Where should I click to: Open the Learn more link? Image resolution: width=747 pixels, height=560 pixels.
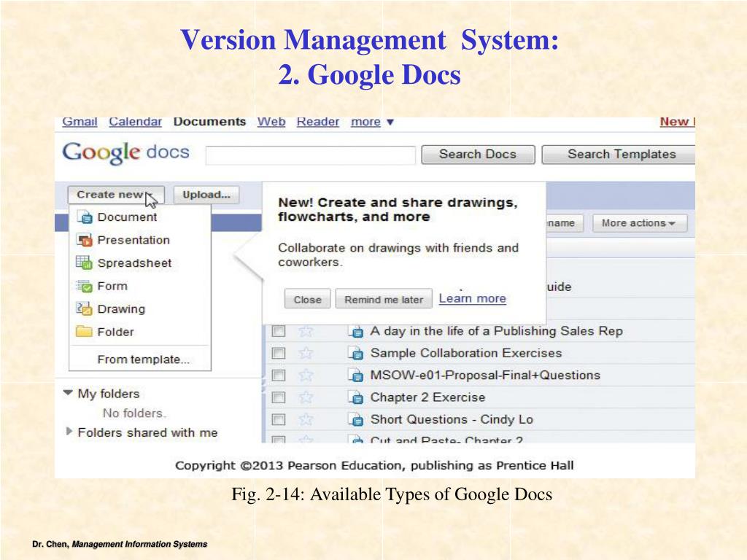(x=472, y=298)
